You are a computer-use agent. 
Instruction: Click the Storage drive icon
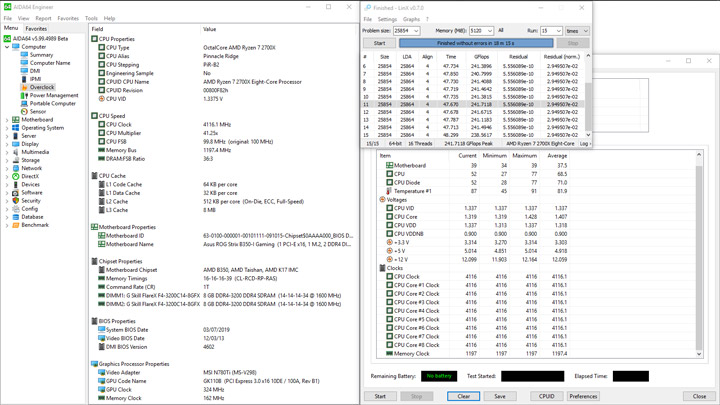pyautogui.click(x=16, y=160)
